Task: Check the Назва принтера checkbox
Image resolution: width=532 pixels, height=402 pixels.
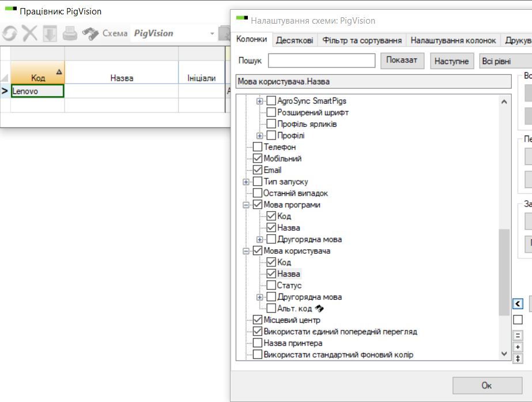Action: pos(258,343)
